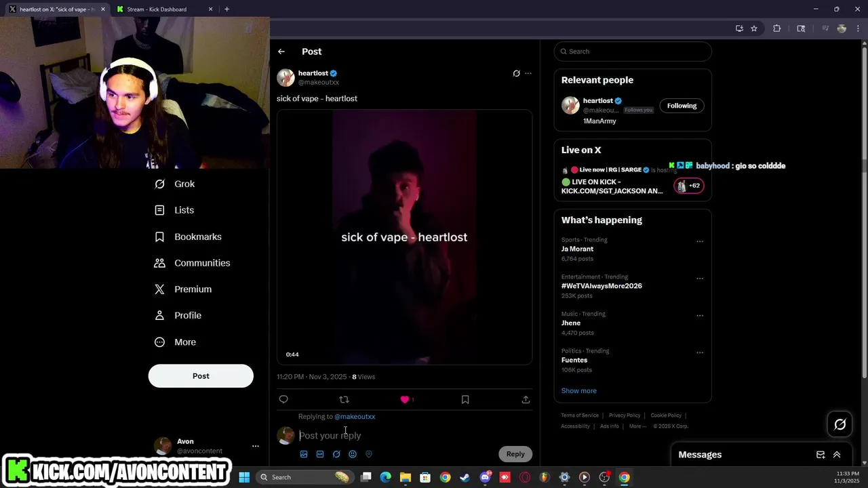Click the comment reply icon under post

283,399
